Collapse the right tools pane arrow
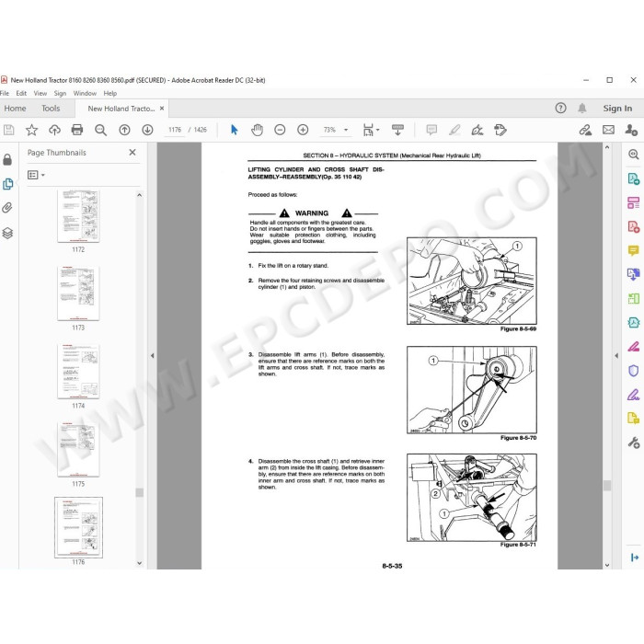 [616, 356]
